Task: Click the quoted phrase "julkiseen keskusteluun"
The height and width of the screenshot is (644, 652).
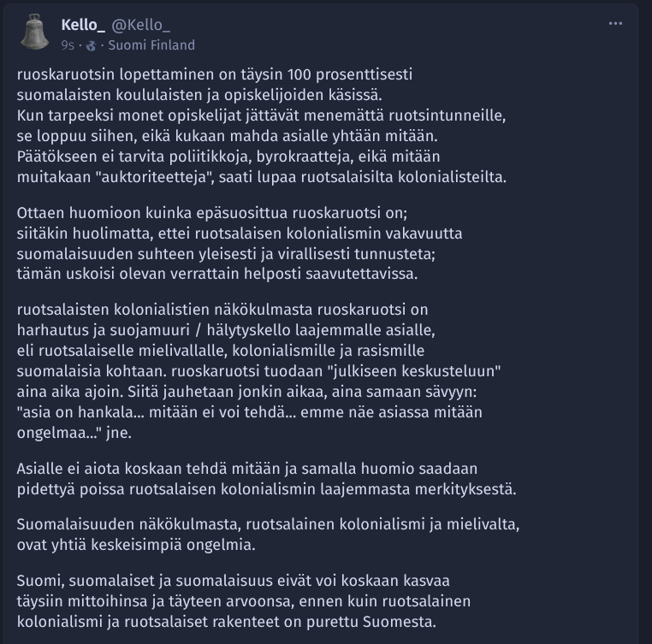Action: tap(416, 371)
